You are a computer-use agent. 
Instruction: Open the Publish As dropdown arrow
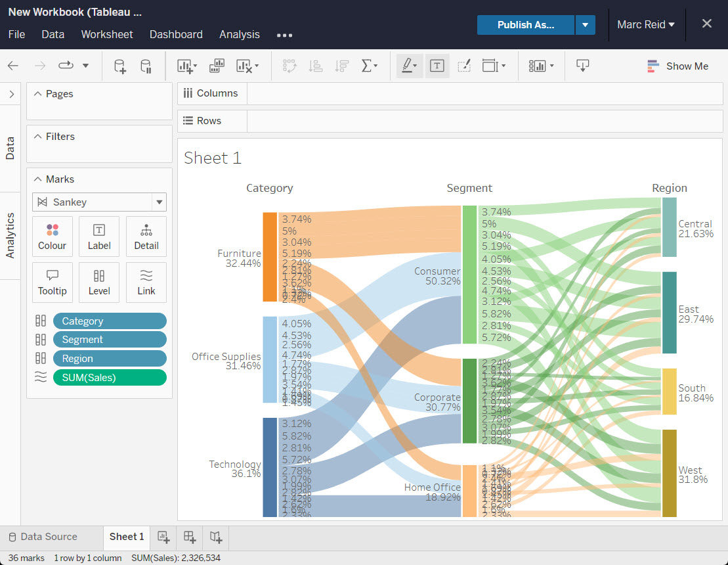585,25
